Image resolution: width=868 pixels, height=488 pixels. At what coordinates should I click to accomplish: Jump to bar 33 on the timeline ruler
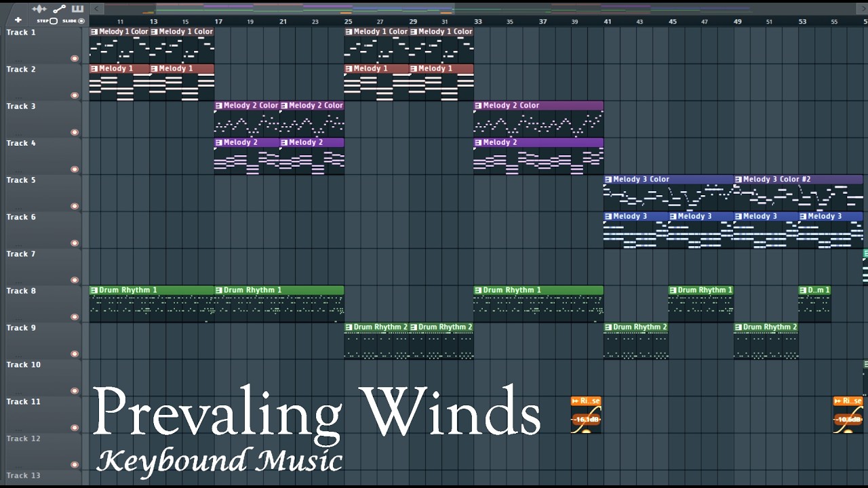click(x=477, y=22)
